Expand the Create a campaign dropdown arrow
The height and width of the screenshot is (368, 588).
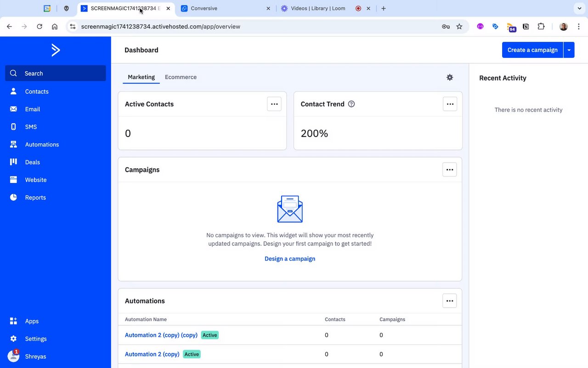569,50
